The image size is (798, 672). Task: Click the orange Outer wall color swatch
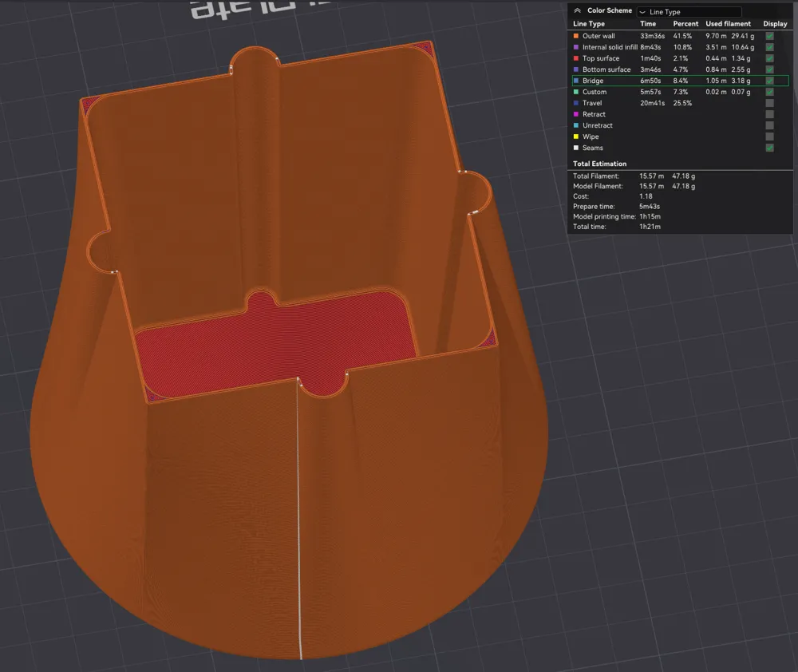[x=576, y=36]
